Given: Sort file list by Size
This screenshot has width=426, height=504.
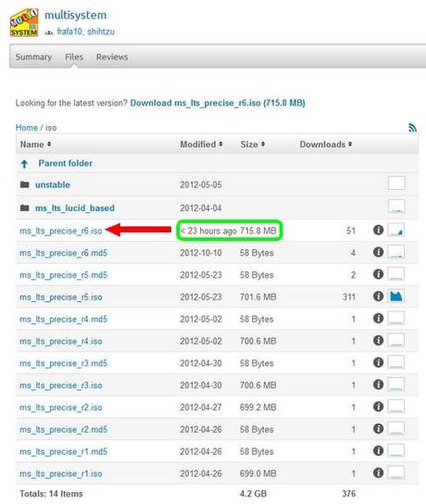Looking at the screenshot, I should pyautogui.click(x=253, y=145).
